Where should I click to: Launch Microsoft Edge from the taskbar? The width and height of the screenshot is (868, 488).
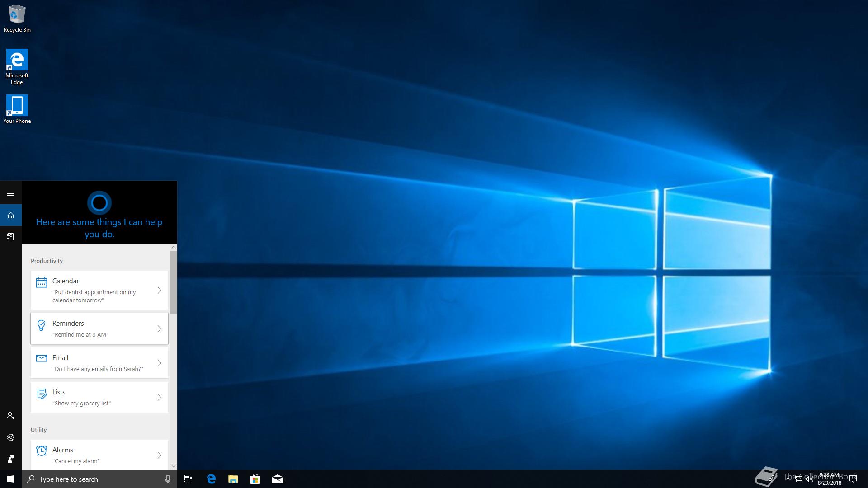(x=211, y=479)
